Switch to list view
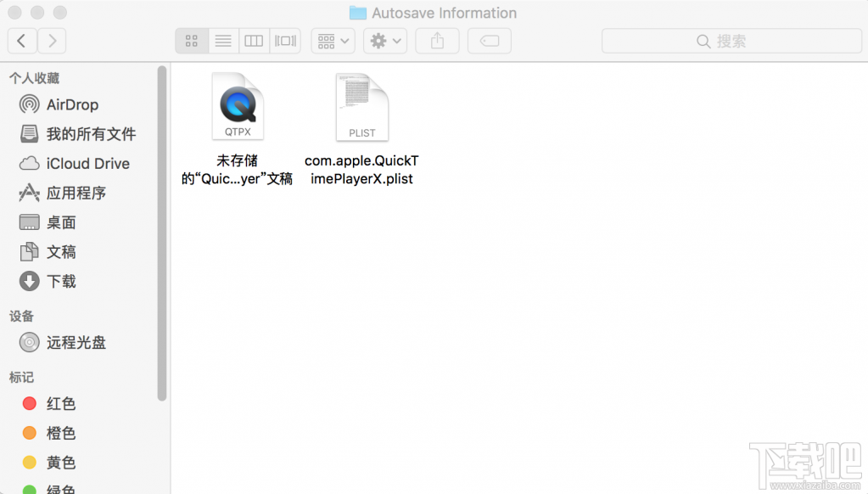Image resolution: width=868 pixels, height=494 pixels. [x=223, y=41]
